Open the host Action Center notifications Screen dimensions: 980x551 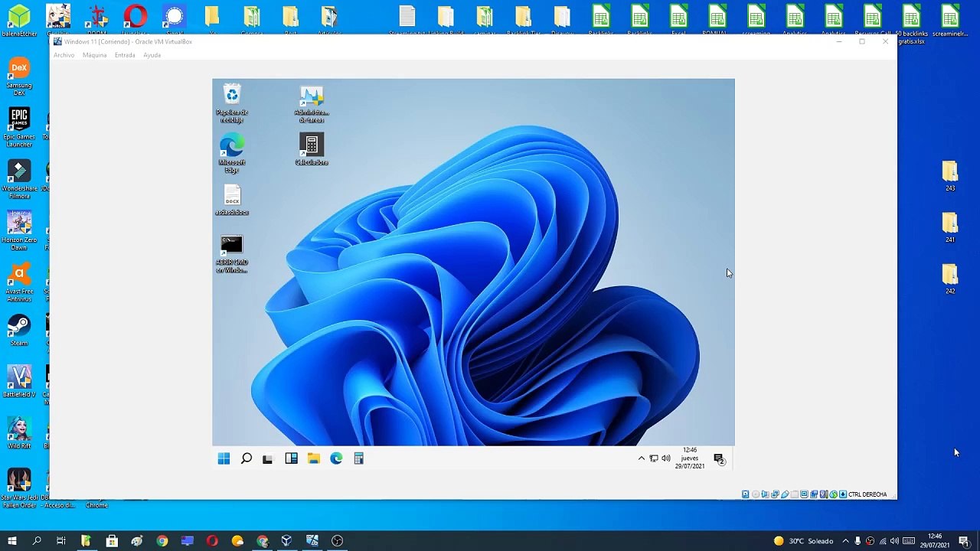pos(965,541)
